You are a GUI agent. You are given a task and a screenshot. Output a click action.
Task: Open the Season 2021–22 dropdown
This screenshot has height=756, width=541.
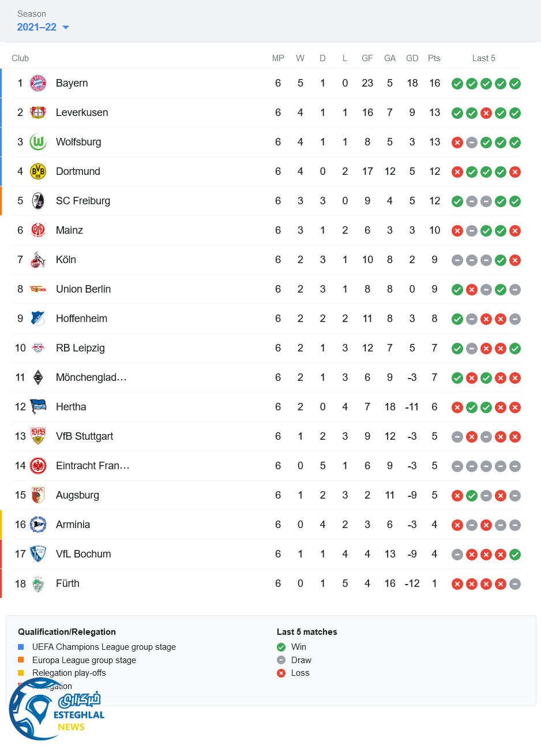[37, 27]
